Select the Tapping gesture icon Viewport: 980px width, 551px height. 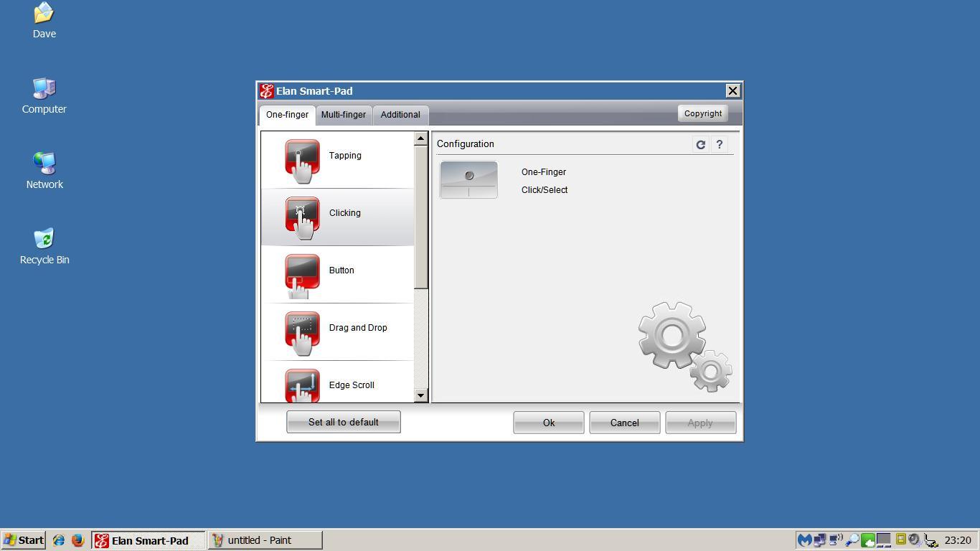pyautogui.click(x=302, y=161)
